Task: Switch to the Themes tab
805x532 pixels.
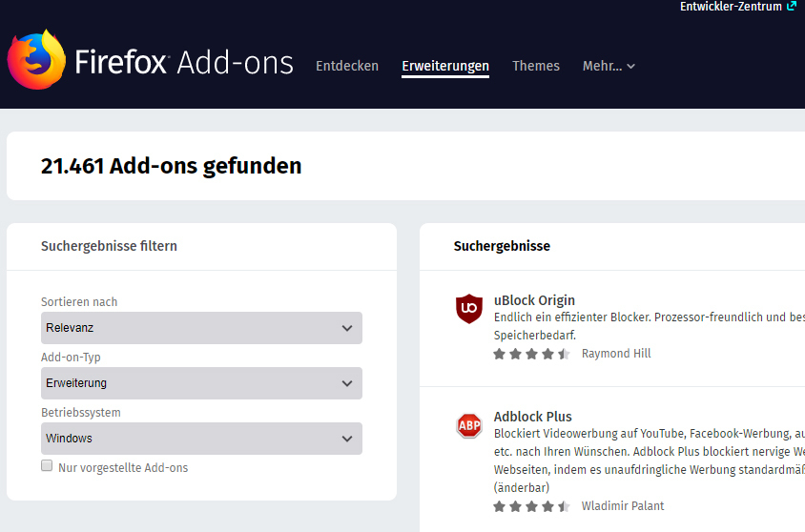Action: click(535, 66)
